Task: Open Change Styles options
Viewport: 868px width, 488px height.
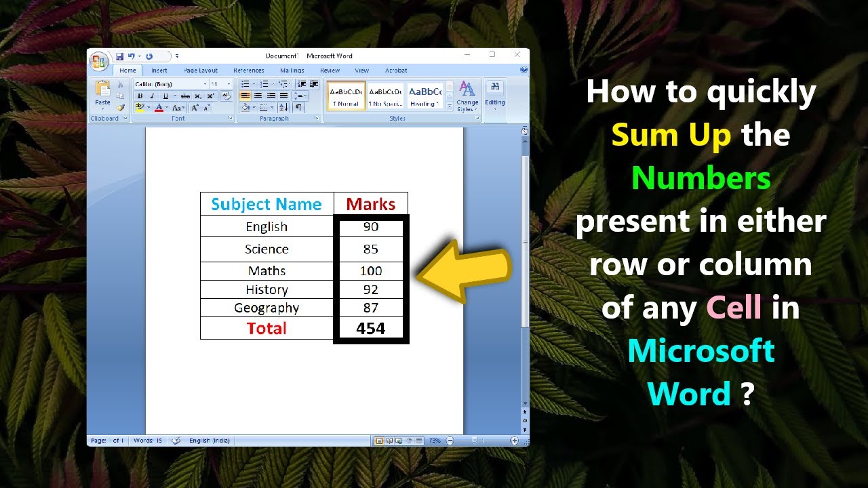Action: pos(467,96)
